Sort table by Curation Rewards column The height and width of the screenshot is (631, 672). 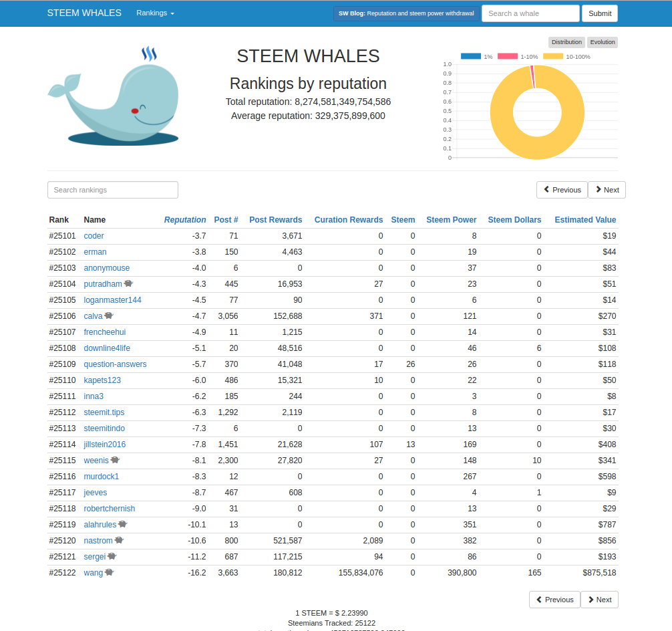[349, 220]
